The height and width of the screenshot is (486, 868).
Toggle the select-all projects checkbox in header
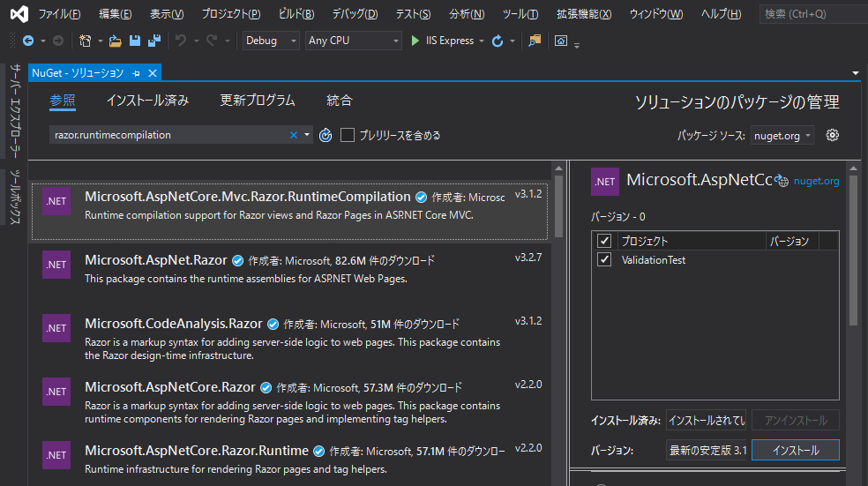(604, 241)
